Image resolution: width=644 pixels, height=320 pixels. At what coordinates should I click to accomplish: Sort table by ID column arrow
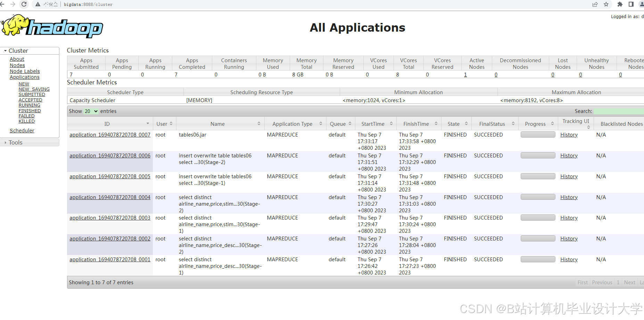click(x=148, y=124)
